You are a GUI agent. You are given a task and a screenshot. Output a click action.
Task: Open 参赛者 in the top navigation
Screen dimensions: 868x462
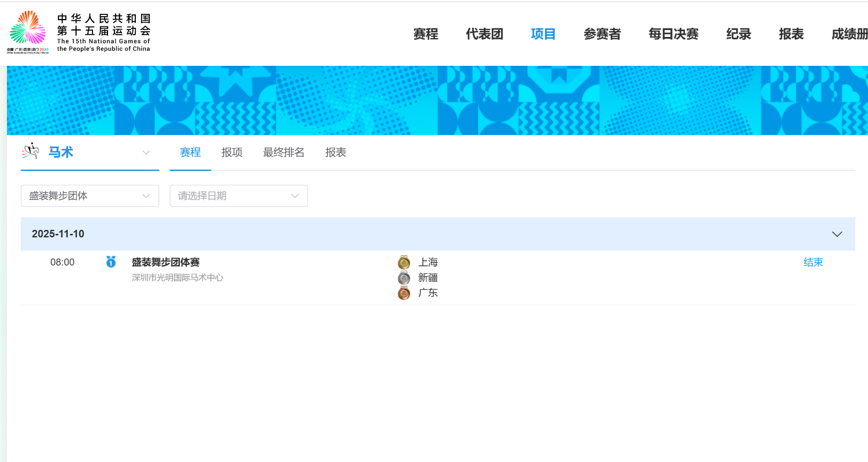pos(602,34)
